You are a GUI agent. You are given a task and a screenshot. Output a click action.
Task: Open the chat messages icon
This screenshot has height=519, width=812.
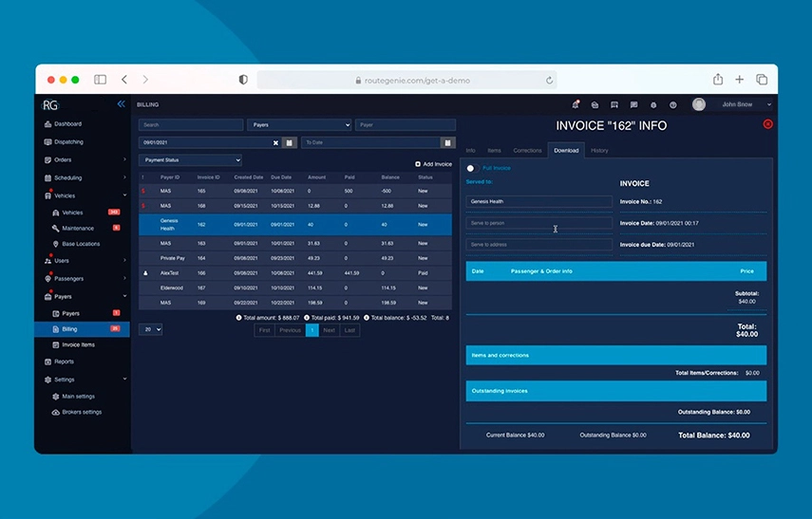click(x=633, y=105)
